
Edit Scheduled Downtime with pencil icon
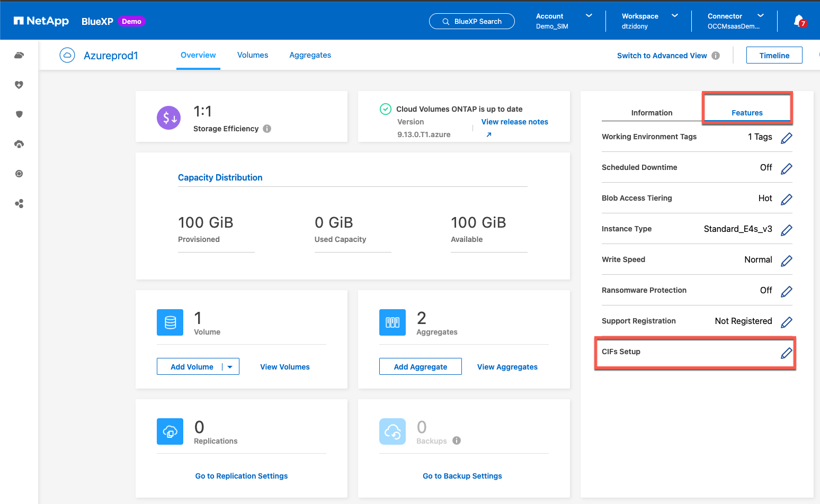[x=787, y=168]
